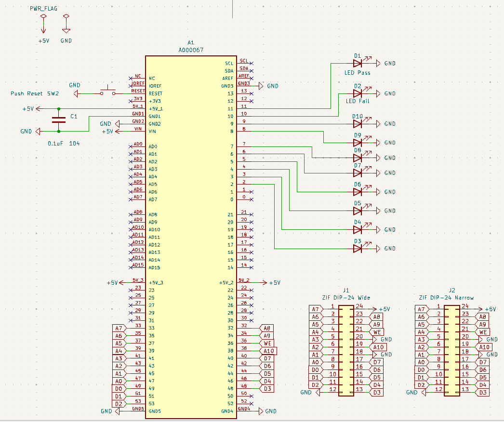Click the D10 LED symbol
The height and width of the screenshot is (422, 504).
(x=358, y=124)
